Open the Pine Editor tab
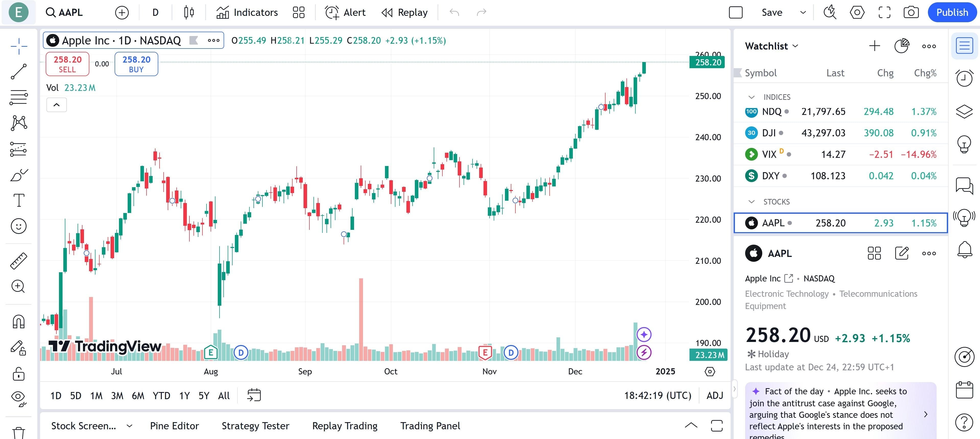The width and height of the screenshot is (980, 439). pos(174,426)
